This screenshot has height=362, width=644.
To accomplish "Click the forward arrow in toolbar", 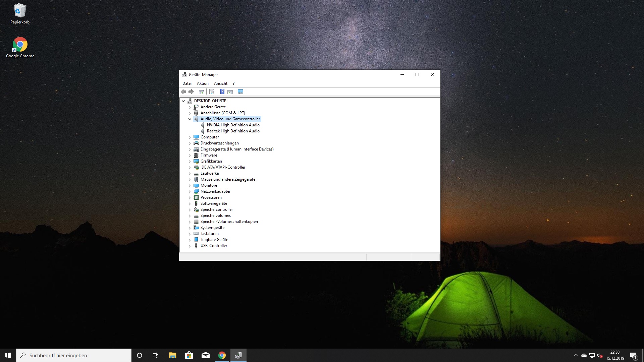I will tap(191, 92).
